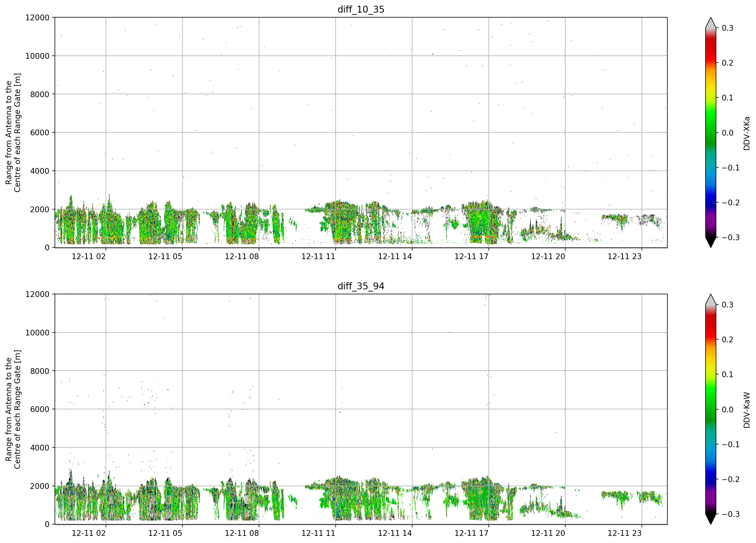Click the 12-11 20 x-tick under diff_10_35

[x=548, y=256]
